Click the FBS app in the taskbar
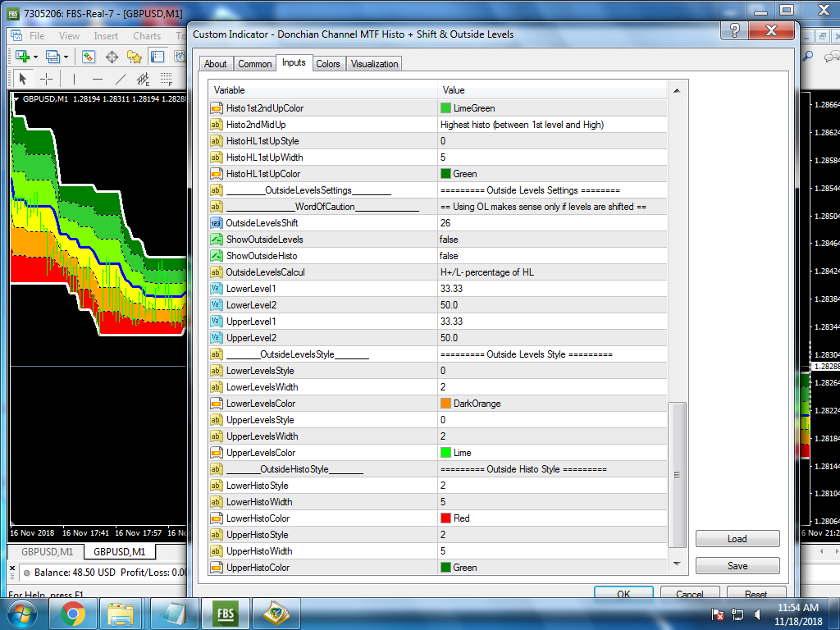840x630 pixels. (224, 613)
